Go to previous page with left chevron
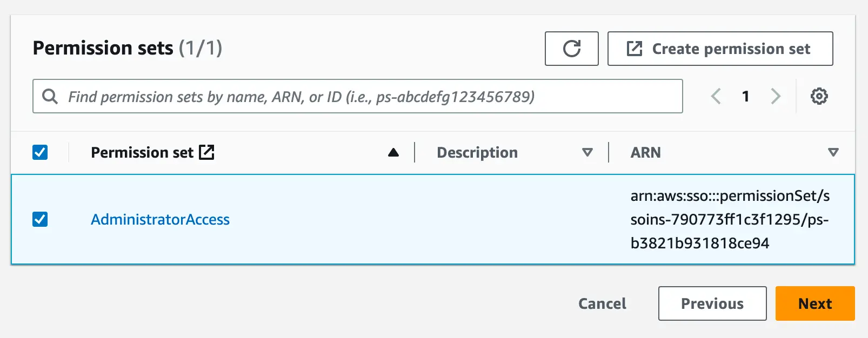This screenshot has height=338, width=868. pyautogui.click(x=716, y=97)
